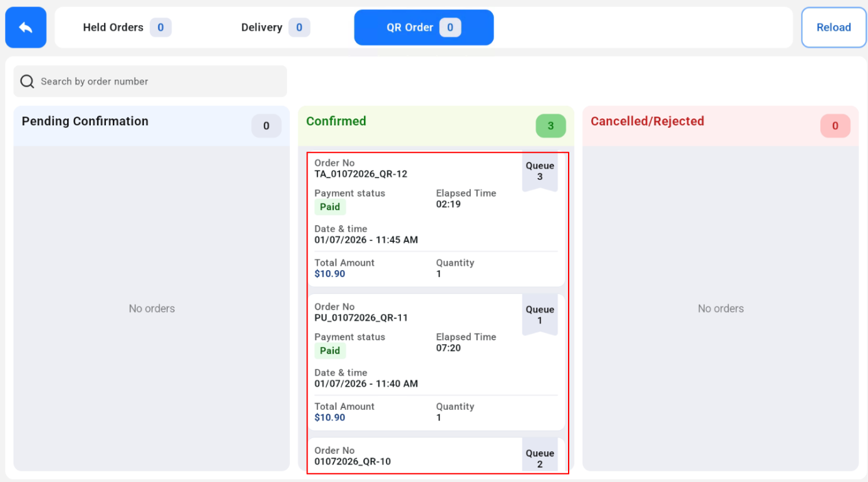
Task: Select the QR Order tab
Action: point(424,28)
